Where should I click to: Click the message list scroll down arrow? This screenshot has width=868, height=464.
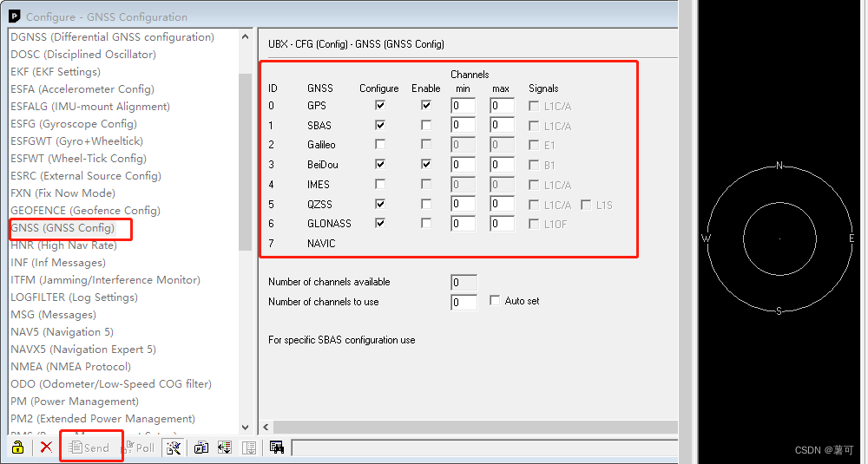[246, 427]
